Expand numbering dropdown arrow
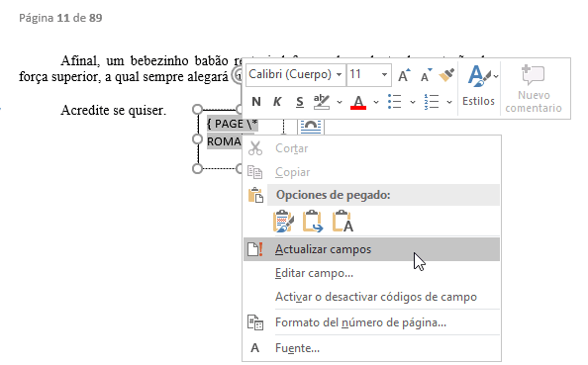 pyautogui.click(x=449, y=102)
